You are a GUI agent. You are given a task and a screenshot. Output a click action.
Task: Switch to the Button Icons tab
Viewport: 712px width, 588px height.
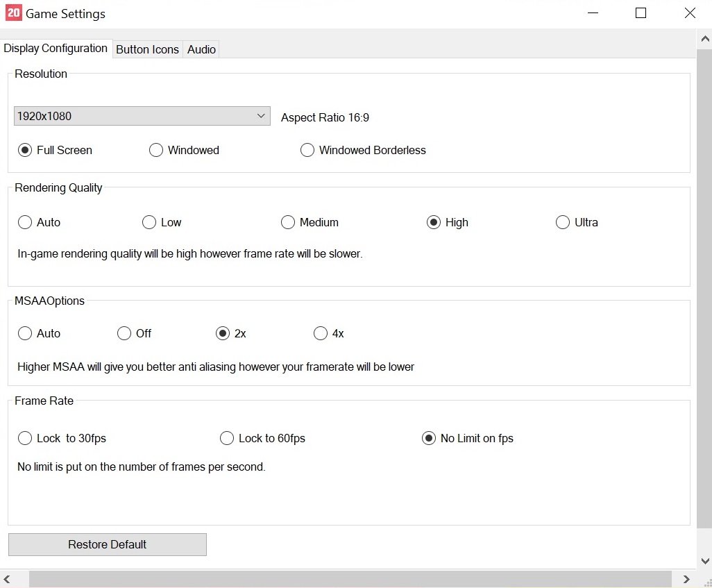click(147, 49)
